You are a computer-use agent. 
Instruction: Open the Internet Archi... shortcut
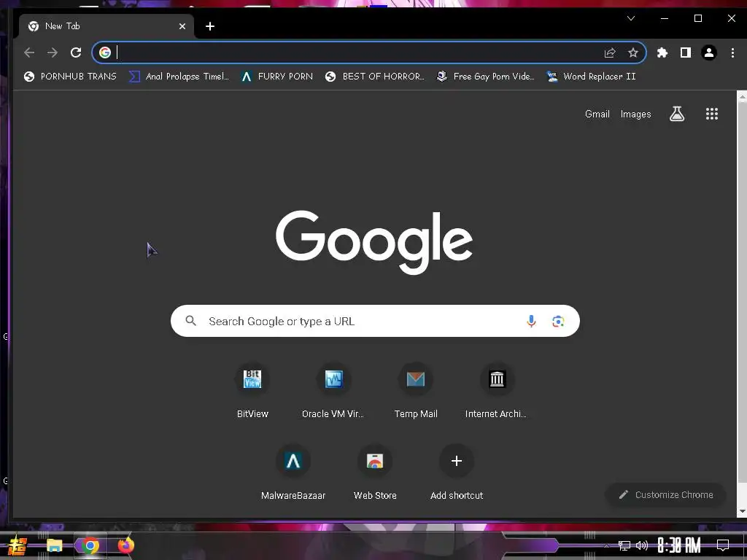click(x=496, y=391)
